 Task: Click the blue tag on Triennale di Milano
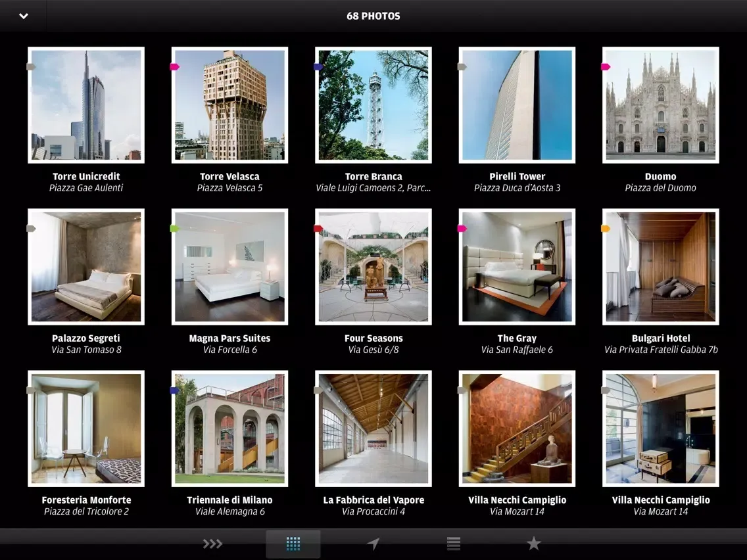tap(175, 390)
